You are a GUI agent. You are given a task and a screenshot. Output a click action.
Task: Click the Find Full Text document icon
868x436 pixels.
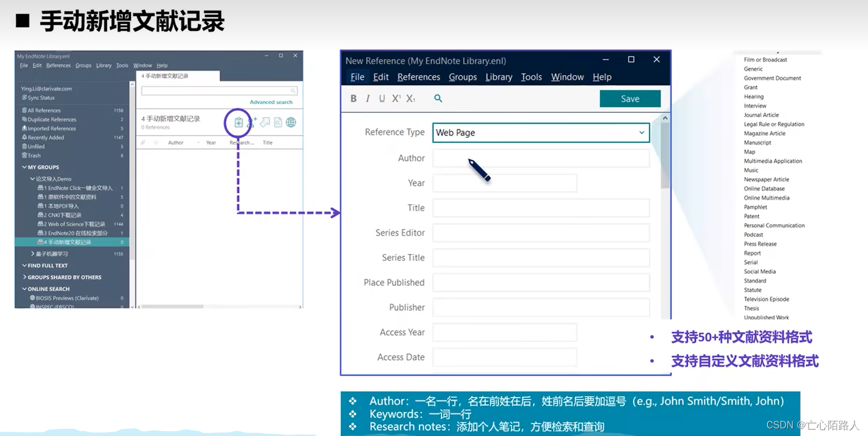click(278, 123)
